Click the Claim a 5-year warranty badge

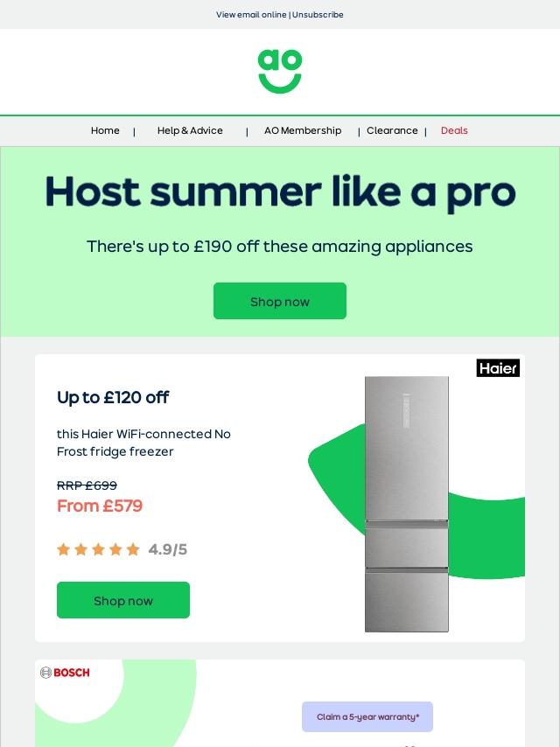pyautogui.click(x=367, y=716)
